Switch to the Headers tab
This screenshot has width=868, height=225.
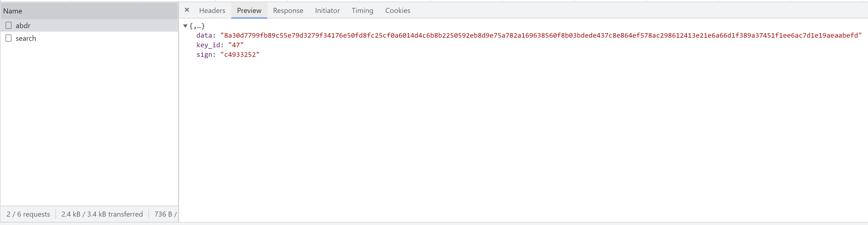tap(212, 10)
